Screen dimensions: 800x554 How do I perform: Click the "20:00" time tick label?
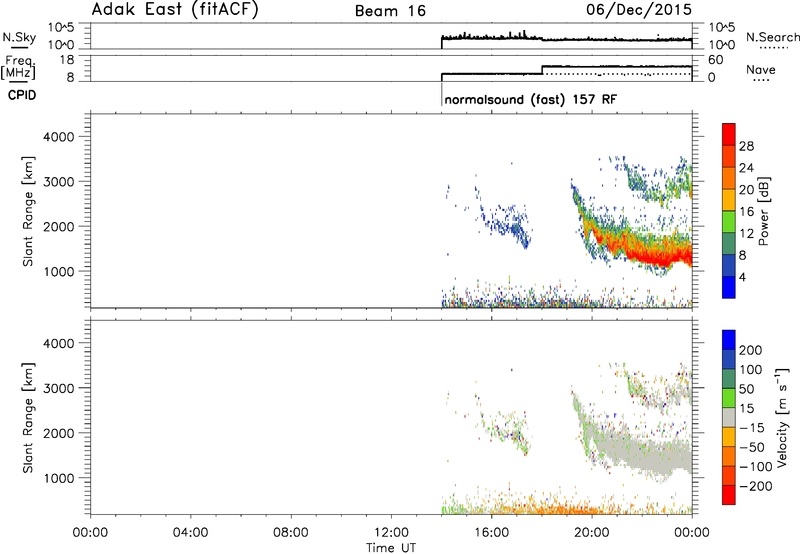point(592,533)
